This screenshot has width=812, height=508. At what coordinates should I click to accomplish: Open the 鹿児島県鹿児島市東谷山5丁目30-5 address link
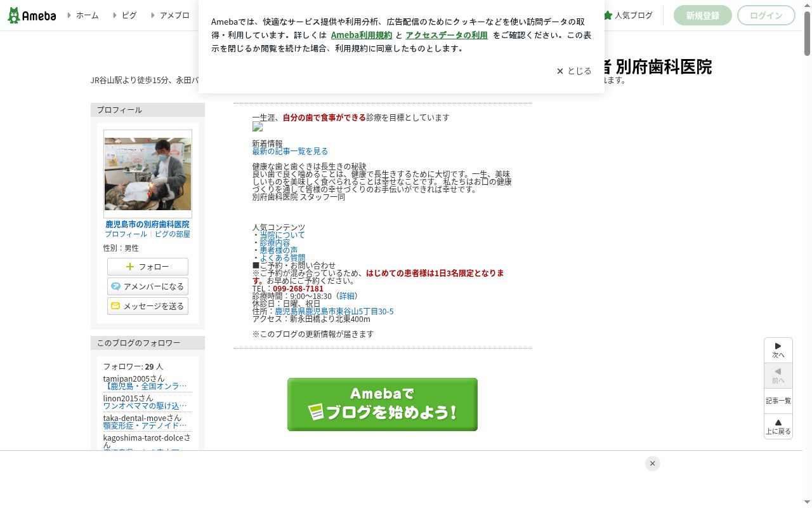click(334, 311)
